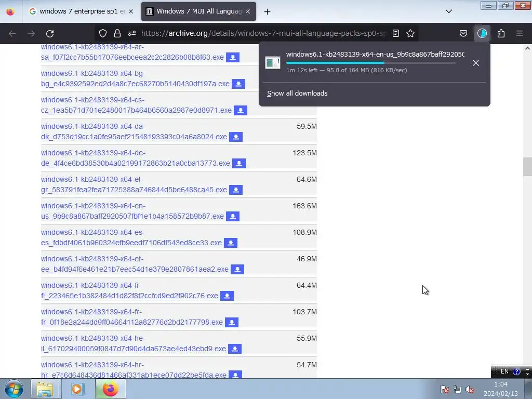Open the bg-bg language pack link
532x399 pixels.
coord(136,79)
